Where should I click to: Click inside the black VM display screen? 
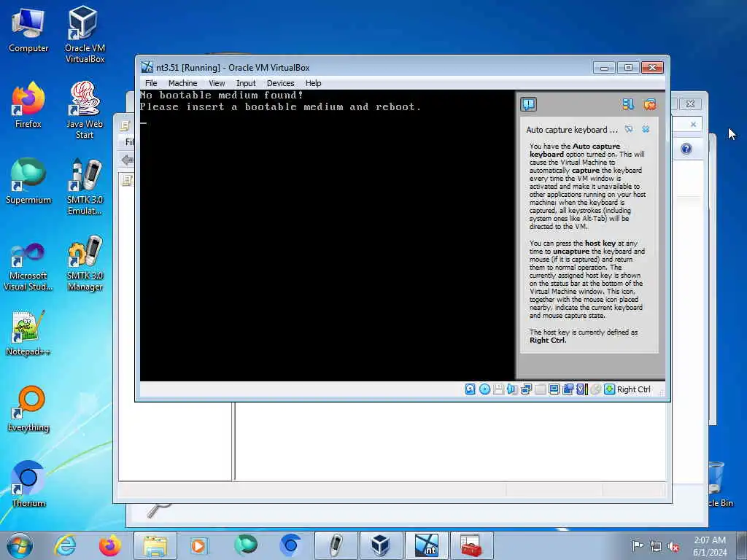coord(327,236)
